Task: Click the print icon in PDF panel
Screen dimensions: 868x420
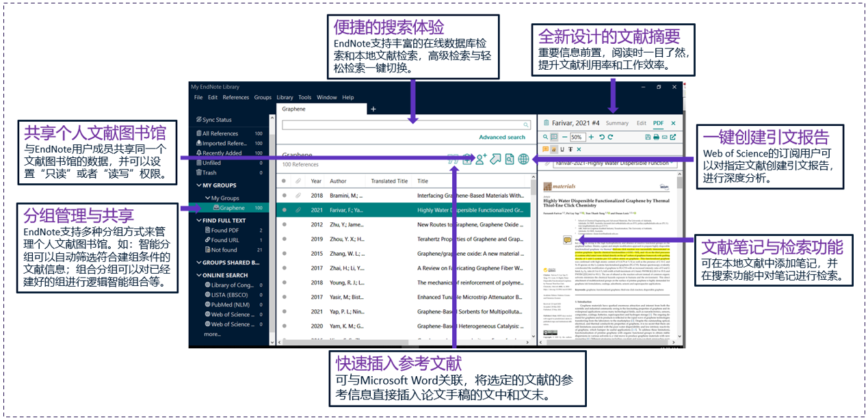Action: [x=655, y=137]
